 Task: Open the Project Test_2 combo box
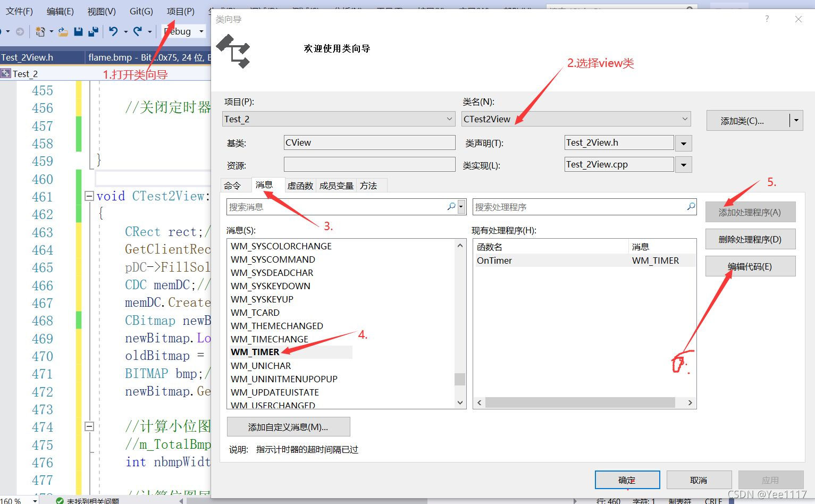coord(339,119)
